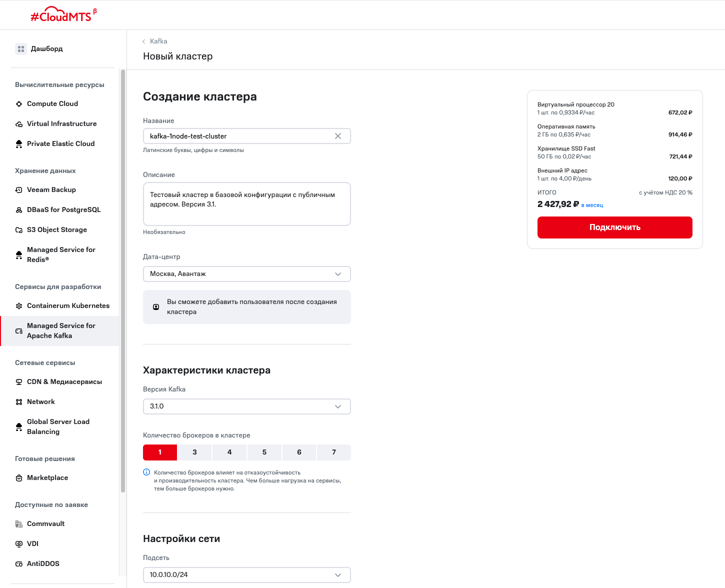Open the Дата-центр dropdown

pyautogui.click(x=246, y=274)
